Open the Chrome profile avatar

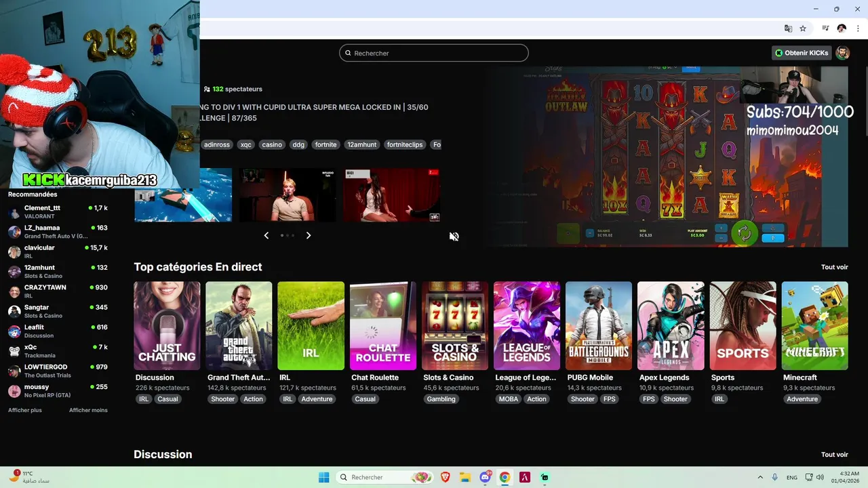tap(842, 28)
